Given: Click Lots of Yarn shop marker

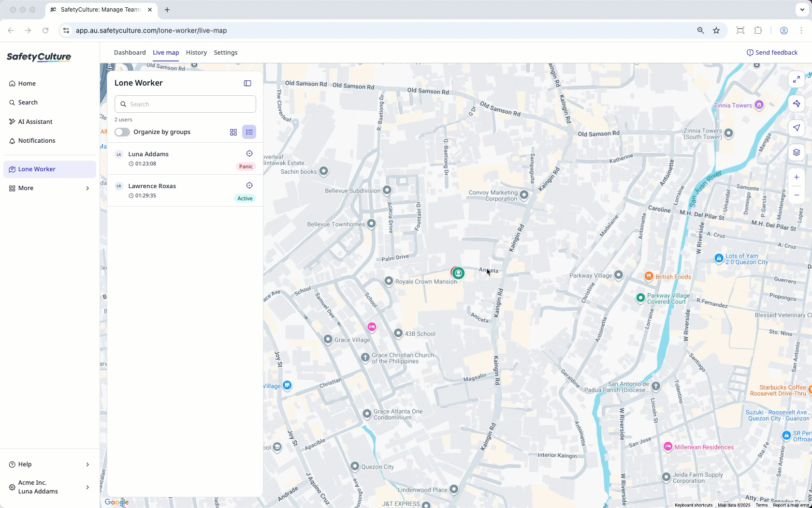Looking at the screenshot, I should click(x=719, y=258).
